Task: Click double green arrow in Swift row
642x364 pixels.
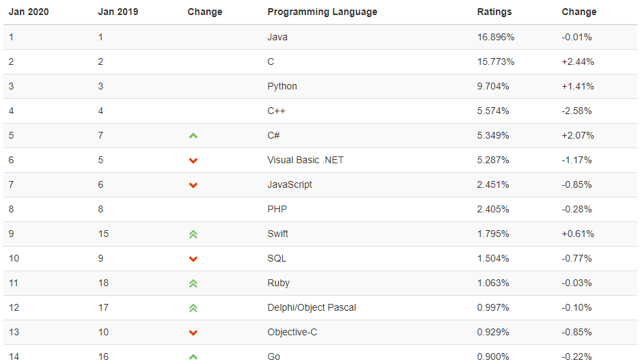Action: tap(193, 234)
